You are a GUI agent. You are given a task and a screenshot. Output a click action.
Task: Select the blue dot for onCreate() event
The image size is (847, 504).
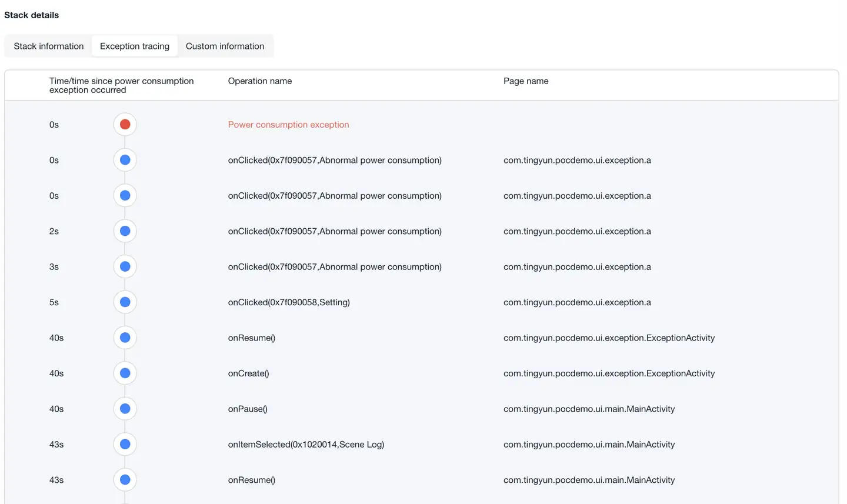(x=125, y=373)
